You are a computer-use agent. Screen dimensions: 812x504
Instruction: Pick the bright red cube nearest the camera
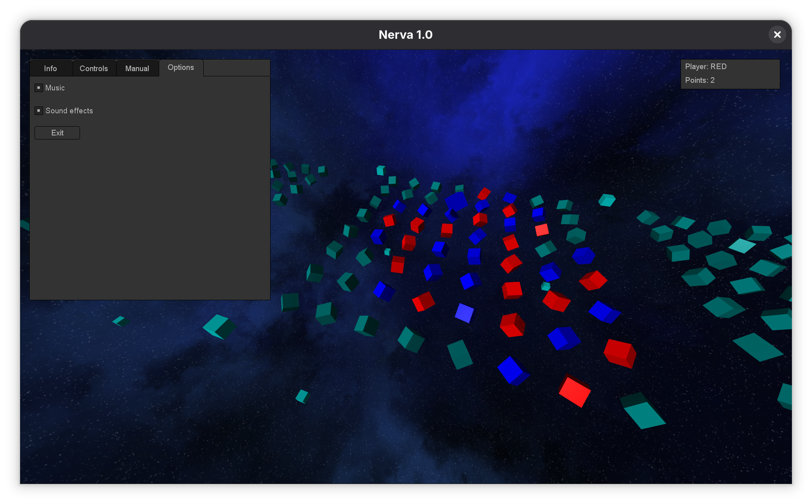575,391
